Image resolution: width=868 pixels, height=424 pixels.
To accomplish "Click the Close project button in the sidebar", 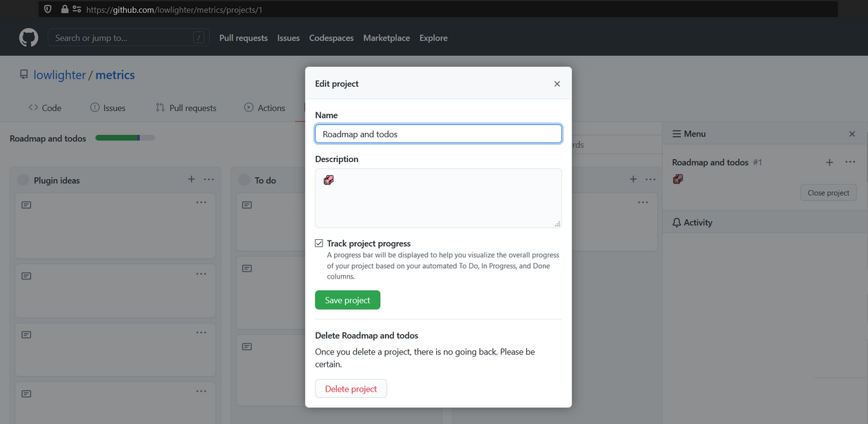I will point(828,192).
